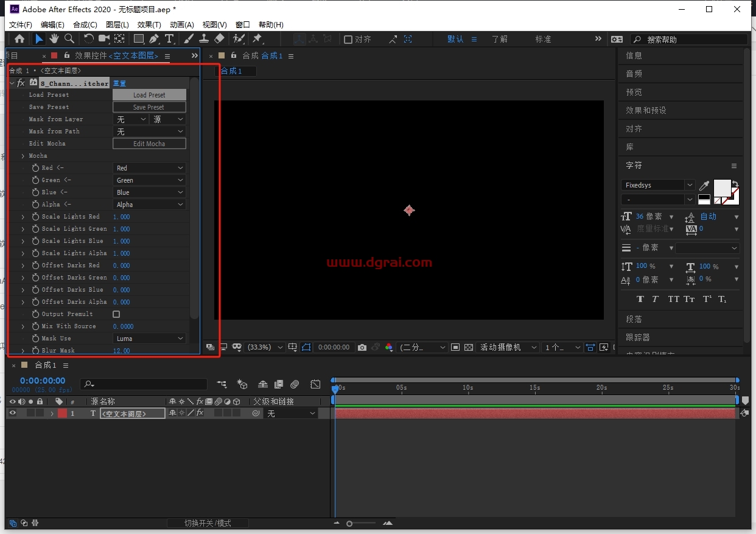Select the Zoom magnifier tool
The image size is (756, 534).
point(69,39)
